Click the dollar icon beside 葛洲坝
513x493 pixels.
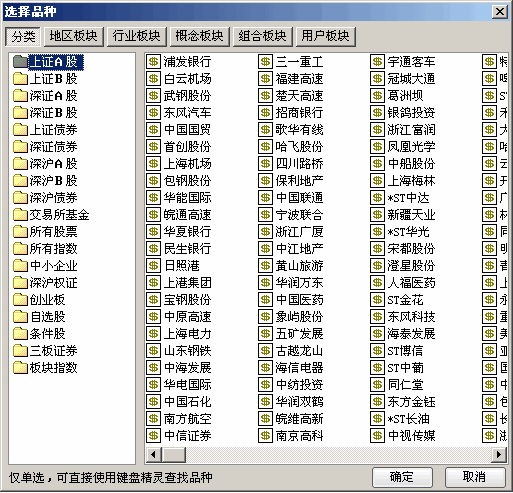click(x=377, y=96)
